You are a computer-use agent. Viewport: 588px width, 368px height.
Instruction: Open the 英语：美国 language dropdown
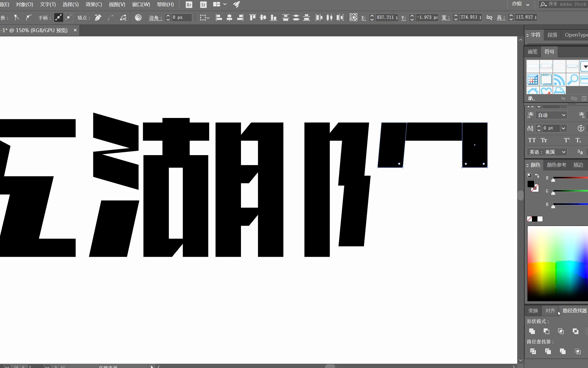coord(547,152)
